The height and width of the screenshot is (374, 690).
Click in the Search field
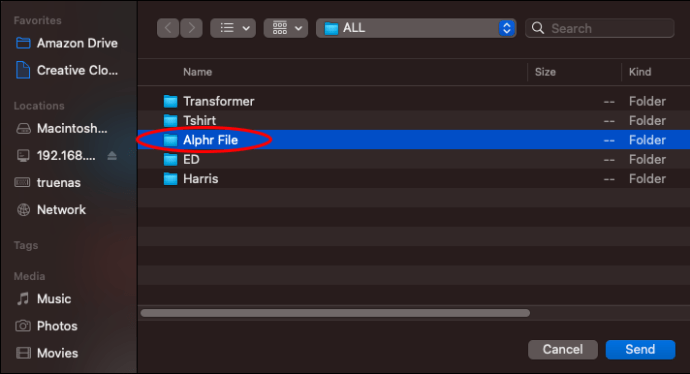tap(599, 28)
